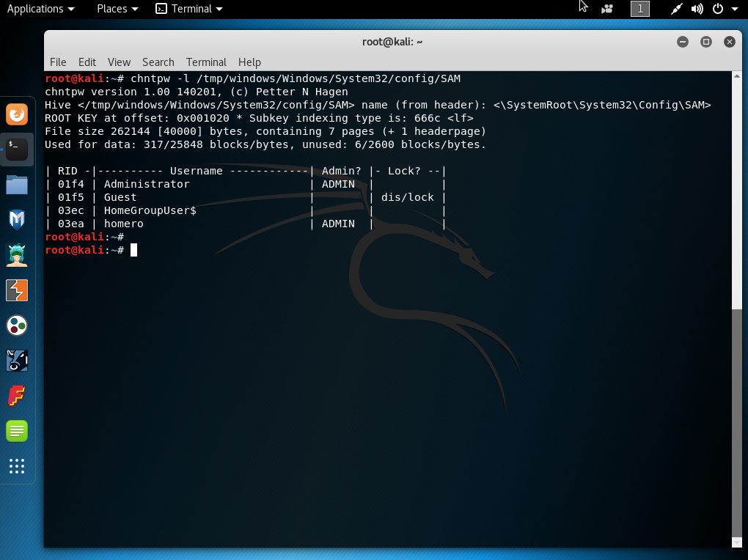Maximize the terminal window
Viewport: 748px width, 560px height.
pyautogui.click(x=705, y=42)
